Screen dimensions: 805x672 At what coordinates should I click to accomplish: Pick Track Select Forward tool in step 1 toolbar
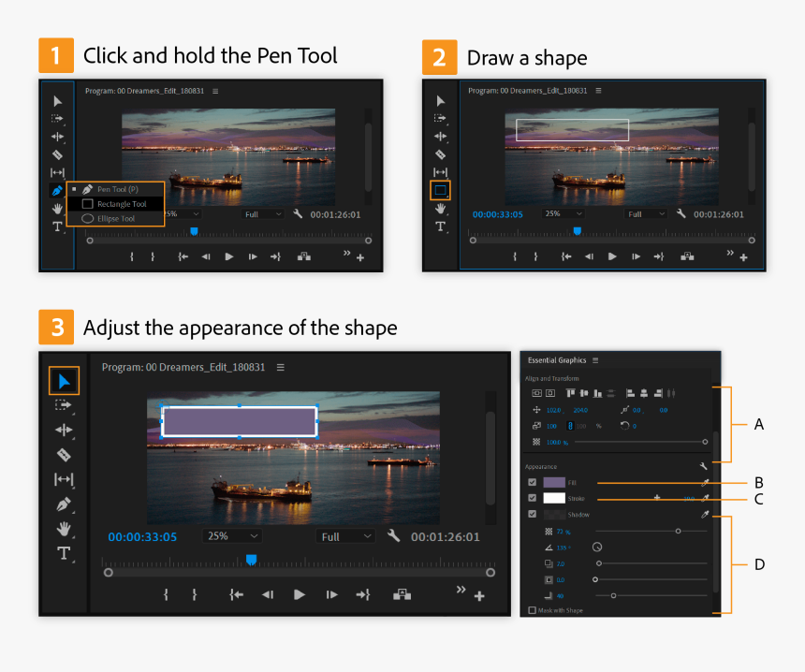click(57, 119)
